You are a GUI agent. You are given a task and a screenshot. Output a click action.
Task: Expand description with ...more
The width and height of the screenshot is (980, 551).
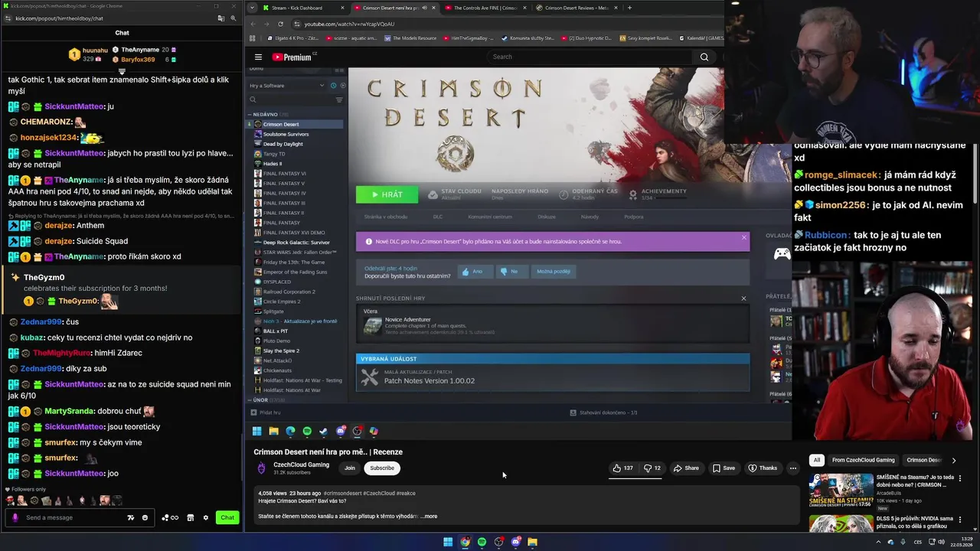(x=429, y=517)
